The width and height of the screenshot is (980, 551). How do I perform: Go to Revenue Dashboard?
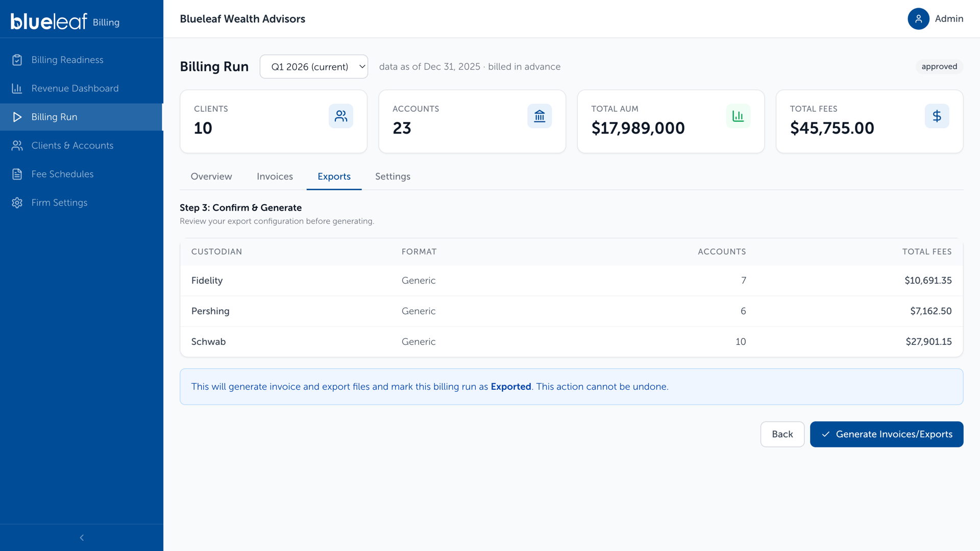[82, 88]
